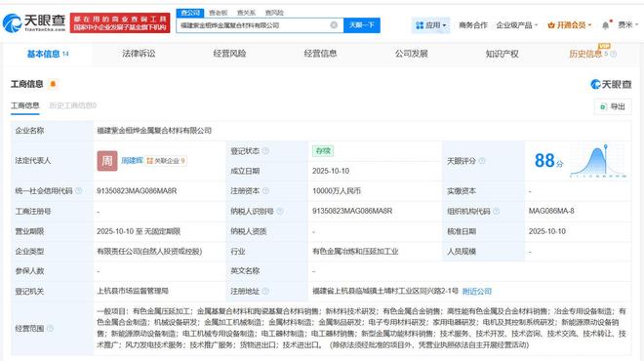644x361 pixels.
Task: Click the credit code 91350823MAG086MA8R under 统一社会信用代码
Action: coord(137,191)
